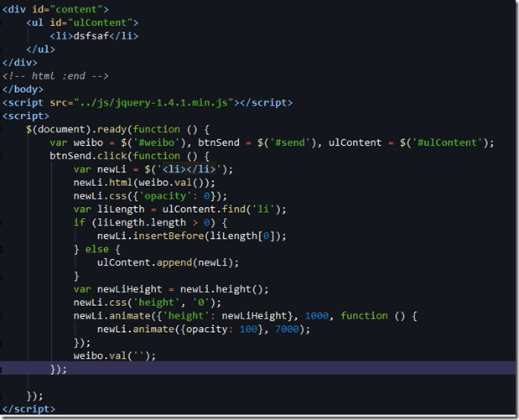Click the else keyword
This screenshot has height=420, width=519.
[97, 249]
